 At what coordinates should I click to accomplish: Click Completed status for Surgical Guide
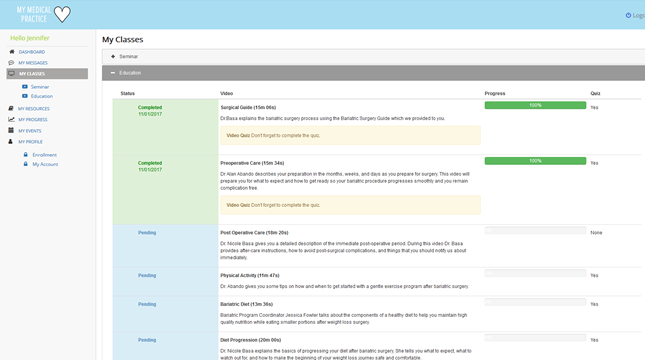pyautogui.click(x=150, y=107)
